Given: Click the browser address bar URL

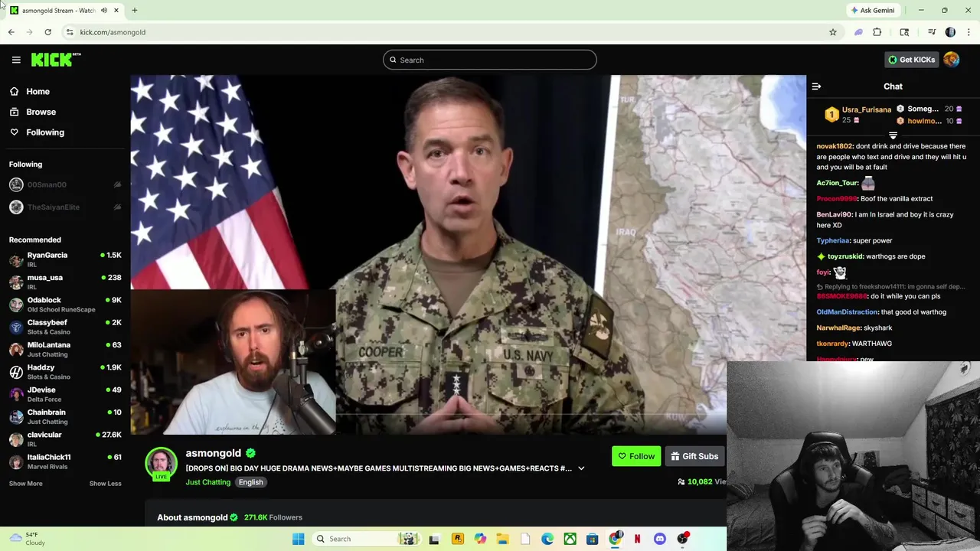Looking at the screenshot, I should [113, 32].
